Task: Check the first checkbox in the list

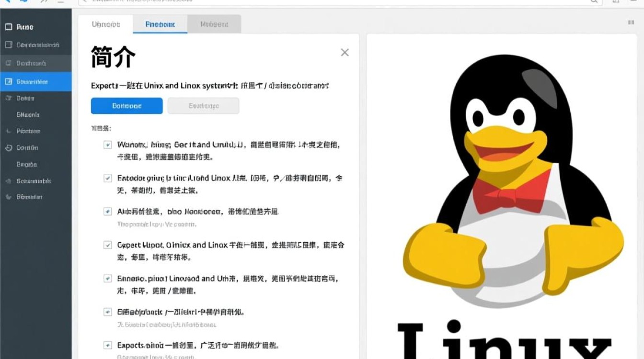Action: 107,144
